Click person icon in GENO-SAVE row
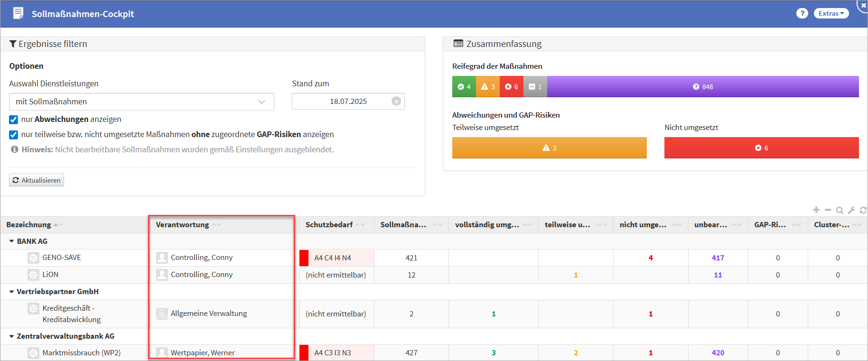The width and height of the screenshot is (868, 361). pos(162,258)
